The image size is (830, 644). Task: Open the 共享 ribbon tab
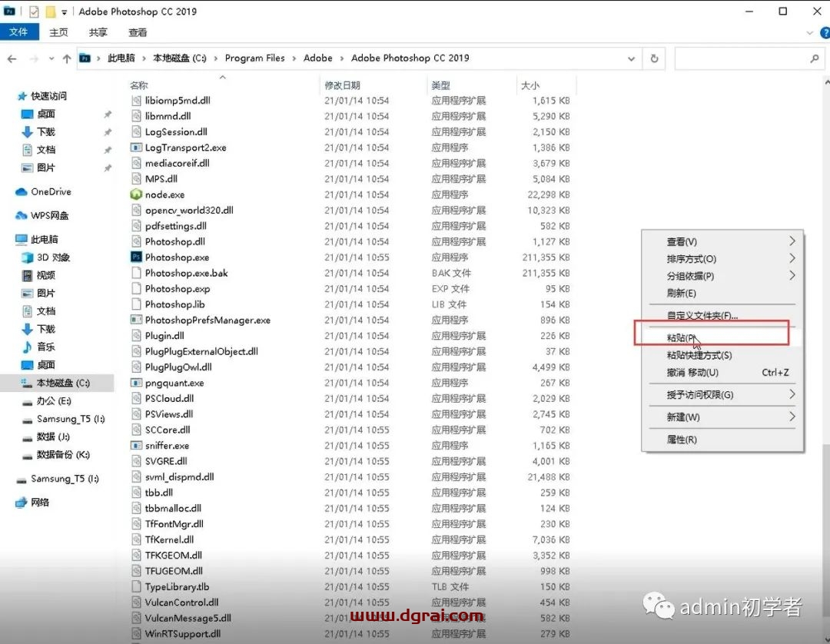tap(98, 32)
